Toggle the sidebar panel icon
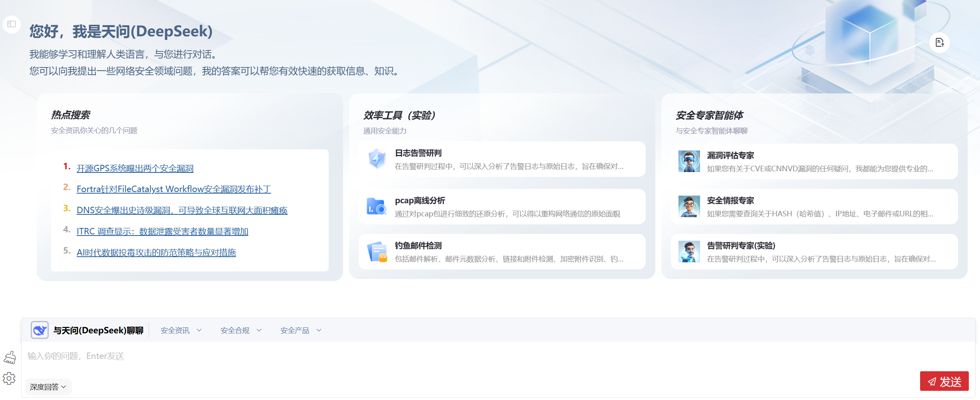 coord(12,24)
